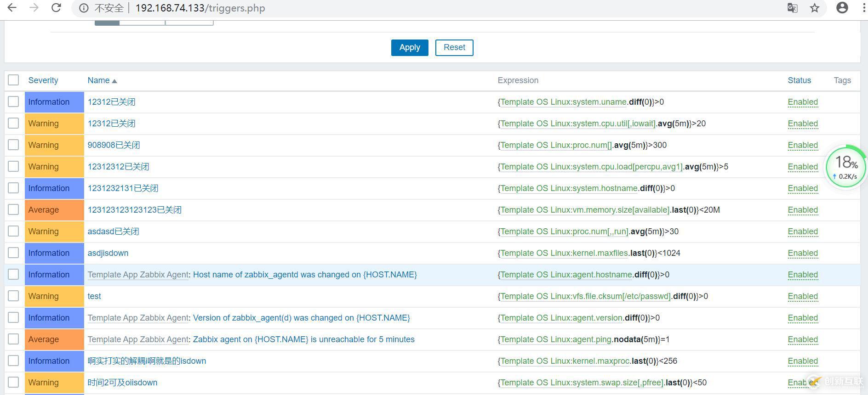
Task: Toggle Enabled status for system.uname trigger
Action: pos(803,102)
